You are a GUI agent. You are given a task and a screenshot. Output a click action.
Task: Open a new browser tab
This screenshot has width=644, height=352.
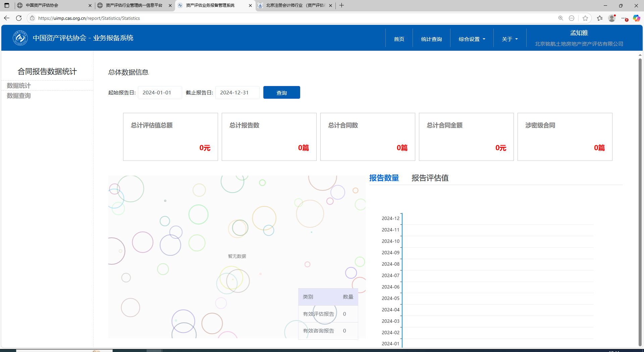point(341,5)
